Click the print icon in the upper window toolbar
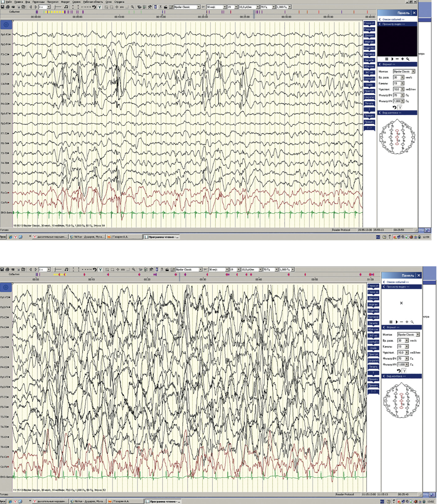The width and height of the screenshot is (442, 504). click(x=8, y=7)
